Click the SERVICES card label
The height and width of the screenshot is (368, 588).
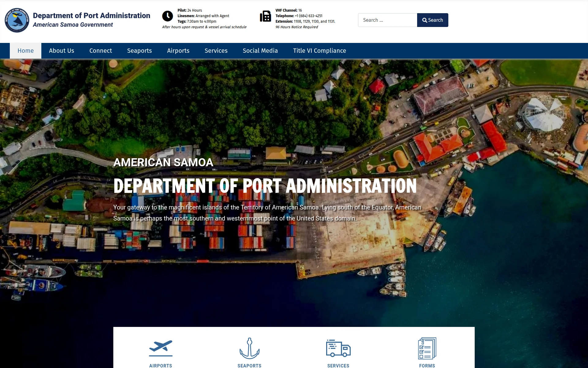338,366
